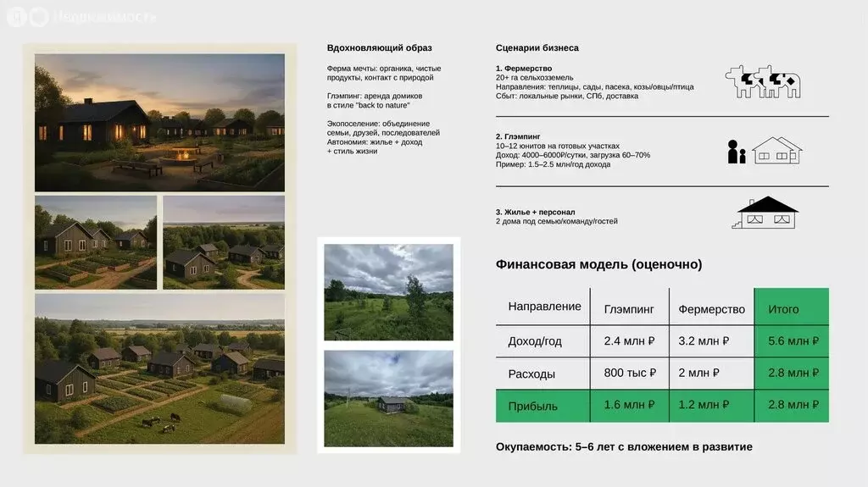Click the Окупаемость: 5–6 лет text line
The width and height of the screenshot is (868, 487).
pos(623,446)
